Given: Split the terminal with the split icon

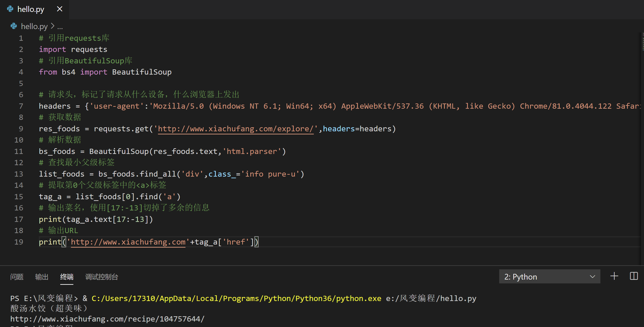Looking at the screenshot, I should pos(634,276).
